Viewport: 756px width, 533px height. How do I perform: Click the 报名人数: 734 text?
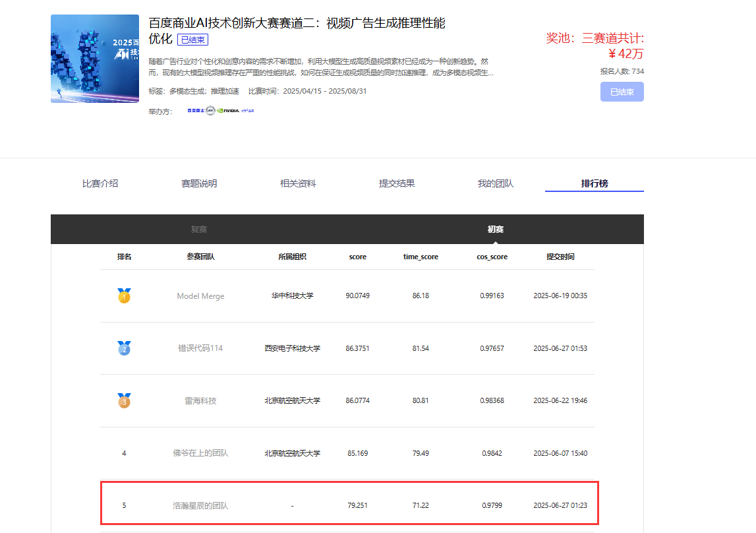pyautogui.click(x=622, y=71)
